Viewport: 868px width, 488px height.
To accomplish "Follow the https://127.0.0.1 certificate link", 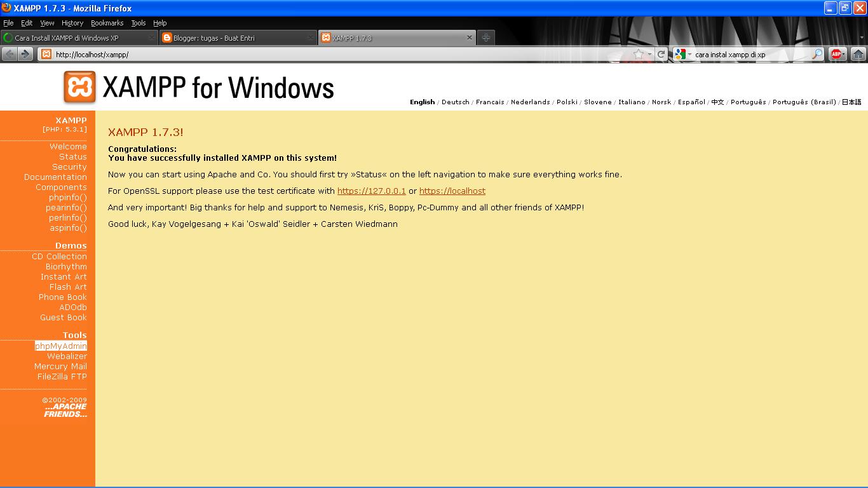I will click(x=372, y=191).
